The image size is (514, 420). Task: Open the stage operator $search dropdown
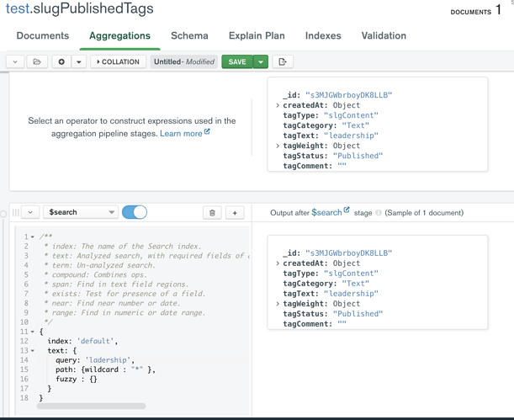coord(81,213)
